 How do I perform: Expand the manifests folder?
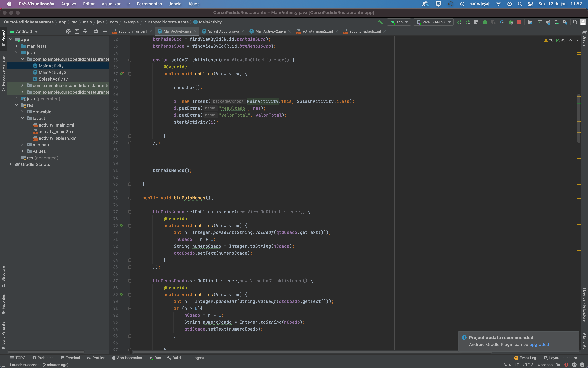coord(17,46)
